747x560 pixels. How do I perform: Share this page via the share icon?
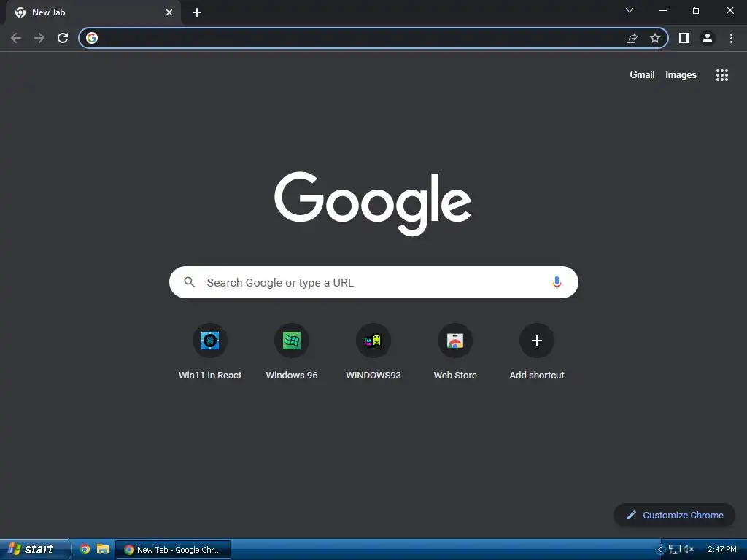(x=632, y=38)
